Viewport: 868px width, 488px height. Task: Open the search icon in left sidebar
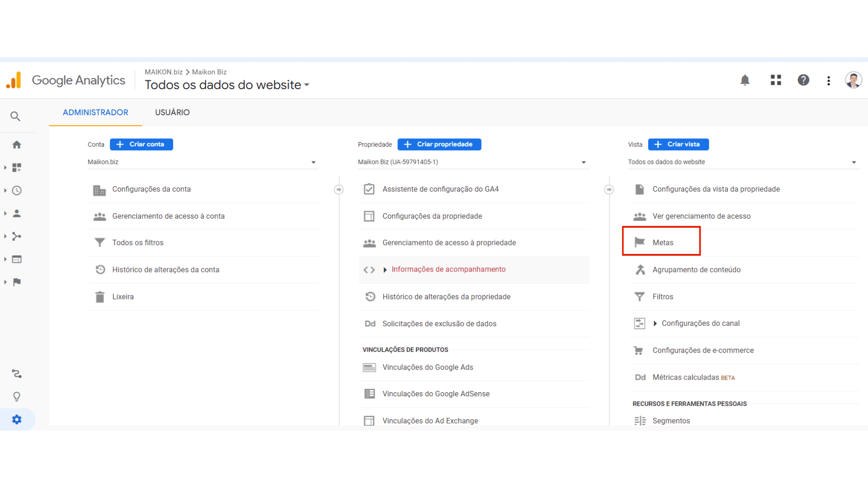coord(15,117)
